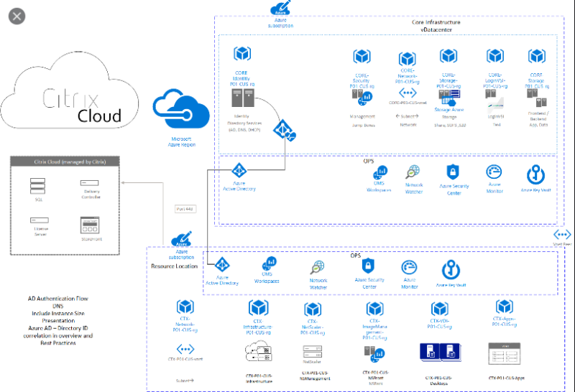Select the CTX-NetScaler resource group cube
Image resolution: width=575 pixels, height=392 pixels.
313,310
